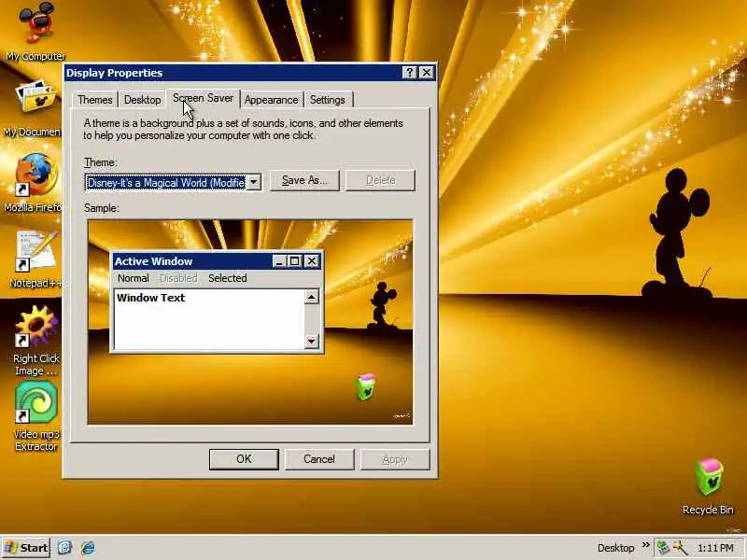Click Normal in sample menu
The height and width of the screenshot is (560, 747).
click(133, 278)
